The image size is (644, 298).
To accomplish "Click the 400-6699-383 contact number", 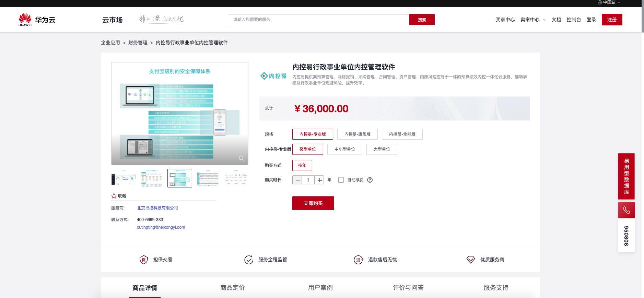I will (x=150, y=220).
